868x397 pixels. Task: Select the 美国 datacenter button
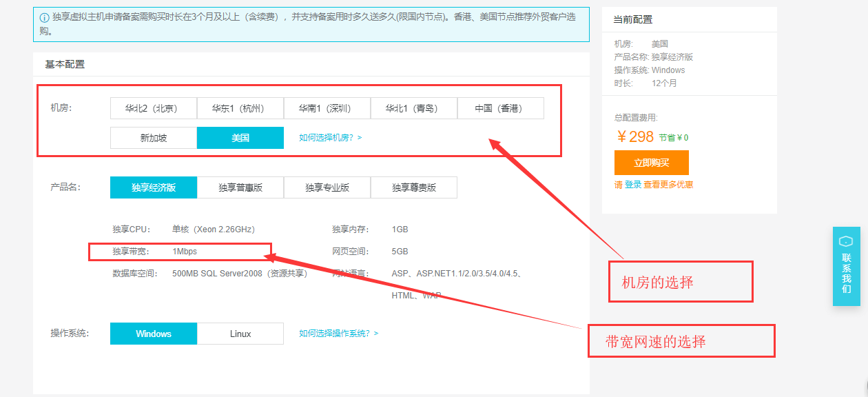240,138
